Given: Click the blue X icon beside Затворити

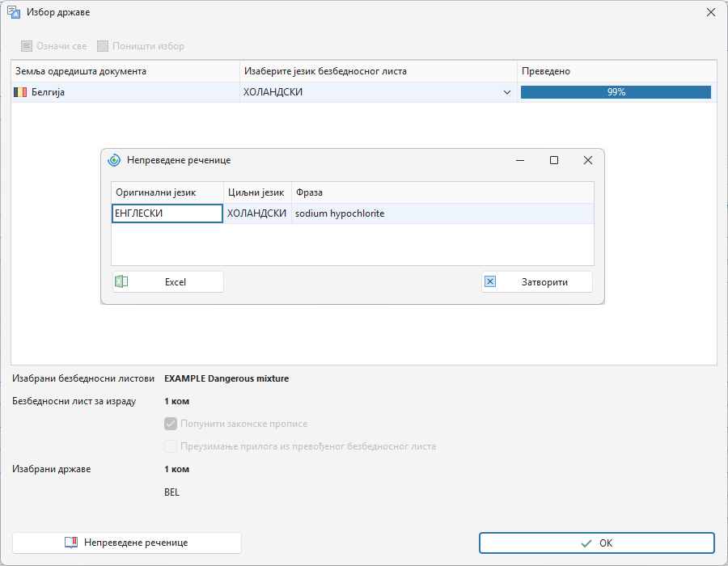Looking at the screenshot, I should (490, 281).
